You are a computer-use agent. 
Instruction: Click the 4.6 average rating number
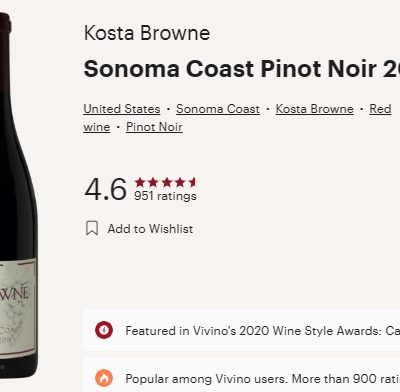[x=105, y=189]
